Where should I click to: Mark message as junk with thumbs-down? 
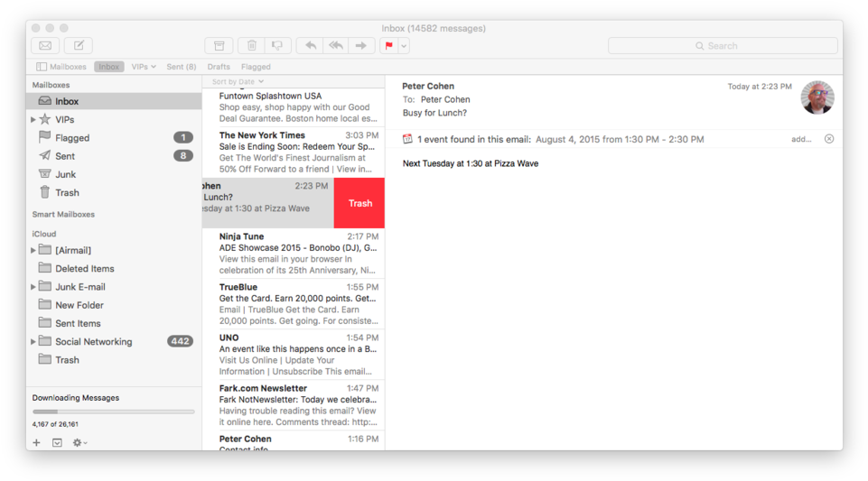(x=277, y=46)
